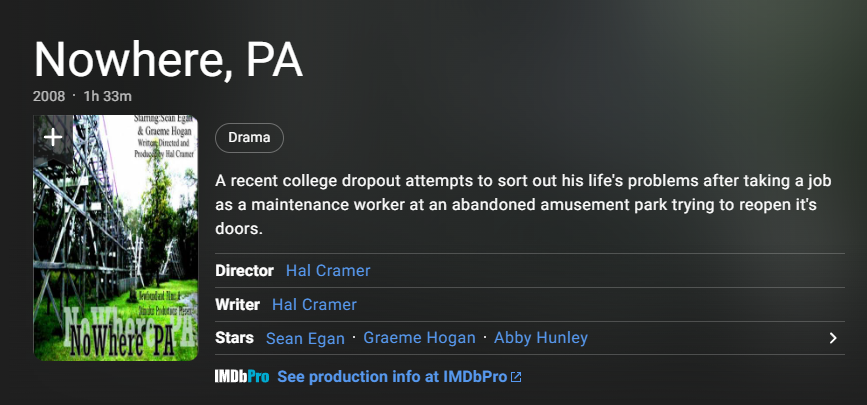Viewport: 867px width, 405px height.
Task: Click the Graeme Hogan star link
Action: click(x=419, y=338)
